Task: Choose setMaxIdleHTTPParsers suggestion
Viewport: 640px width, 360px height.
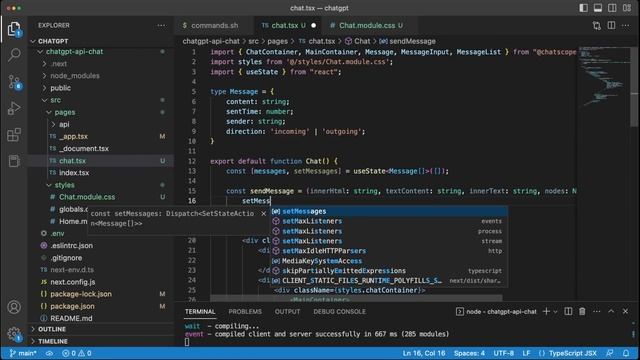Action: pos(389,251)
